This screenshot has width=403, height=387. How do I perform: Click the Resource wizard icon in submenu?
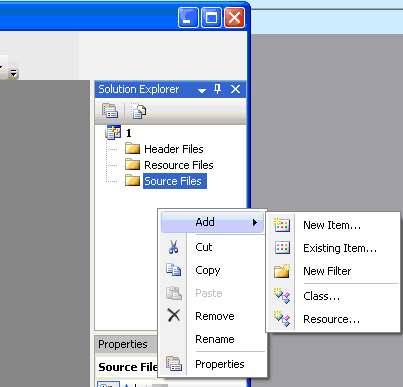pyautogui.click(x=282, y=319)
